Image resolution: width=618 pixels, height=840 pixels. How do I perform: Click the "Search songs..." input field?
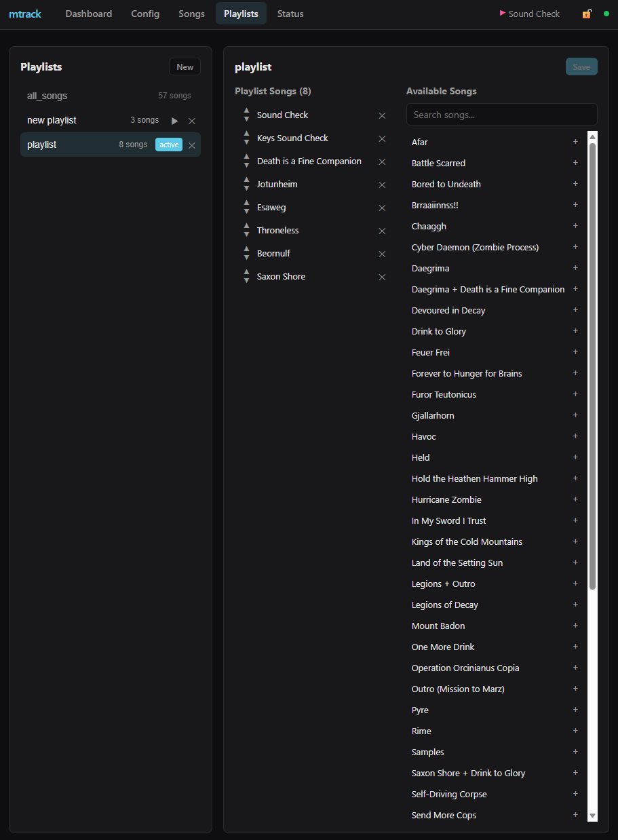click(501, 114)
